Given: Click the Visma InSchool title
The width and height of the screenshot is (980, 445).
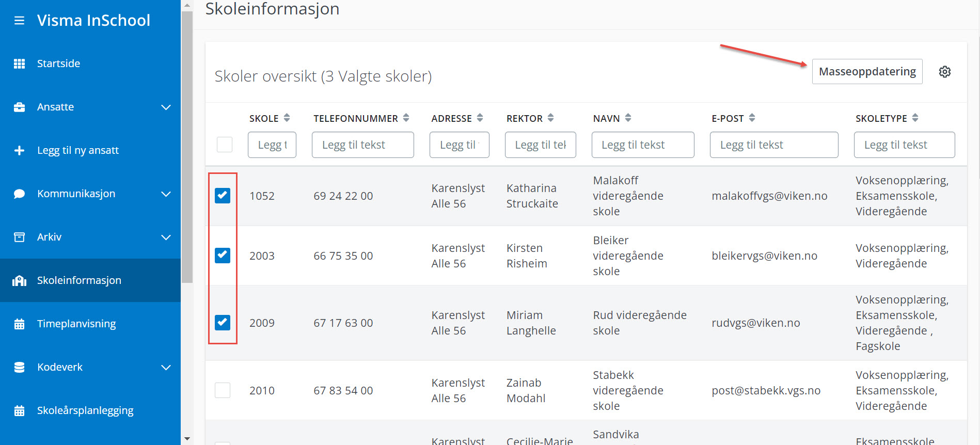Looking at the screenshot, I should pyautogui.click(x=93, y=20).
